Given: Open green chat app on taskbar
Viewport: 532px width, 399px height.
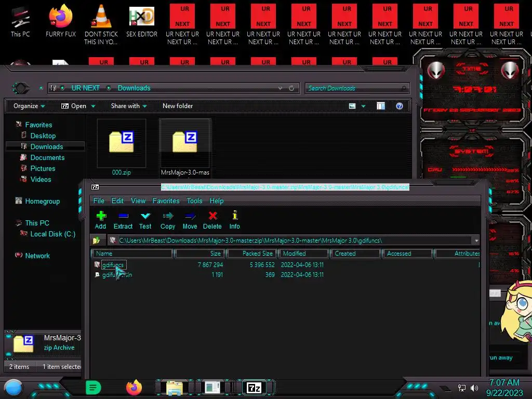Looking at the screenshot, I should [x=94, y=387].
